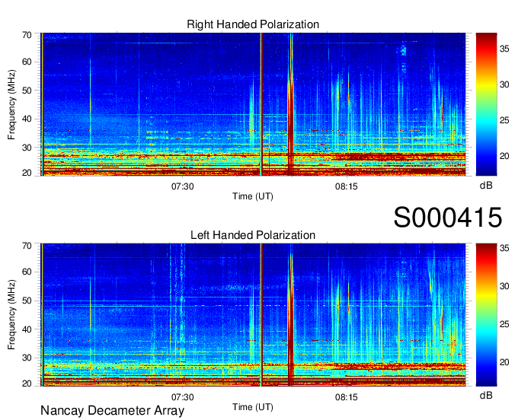This screenshot has width=518, height=420.
Task: Click the 40 MHz tick on Left Handed plot
Action: 27,329
